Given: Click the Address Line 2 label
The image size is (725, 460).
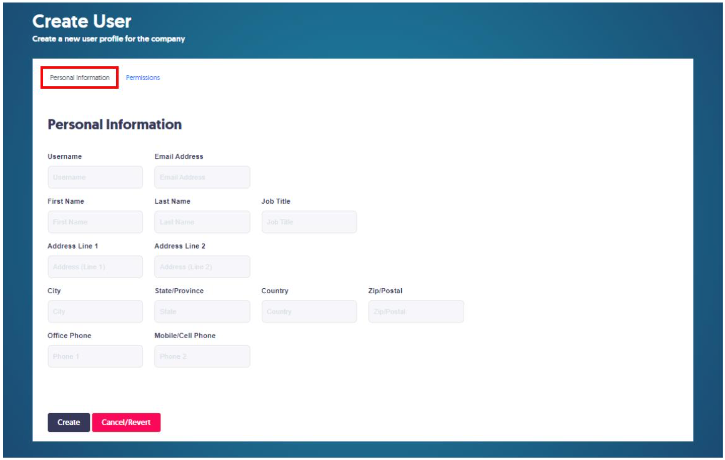Looking at the screenshot, I should (x=180, y=246).
